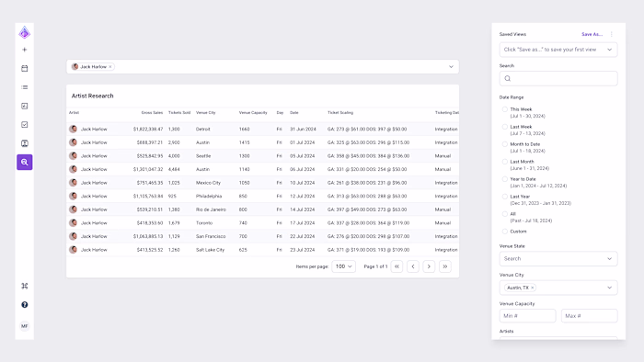Click the Detroit venue city cell
The image size is (644, 362).
[203, 130]
